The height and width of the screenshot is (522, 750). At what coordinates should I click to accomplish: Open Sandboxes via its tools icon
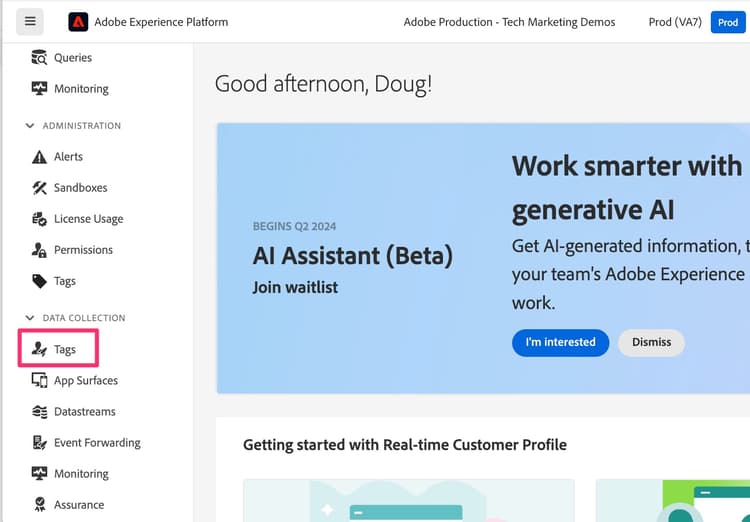[x=40, y=188]
